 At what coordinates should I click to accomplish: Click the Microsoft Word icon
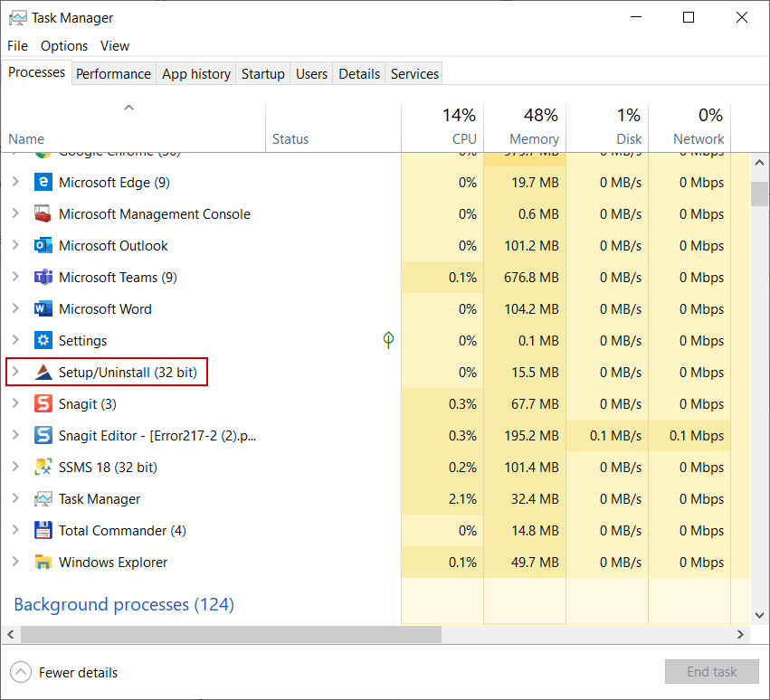(x=43, y=308)
